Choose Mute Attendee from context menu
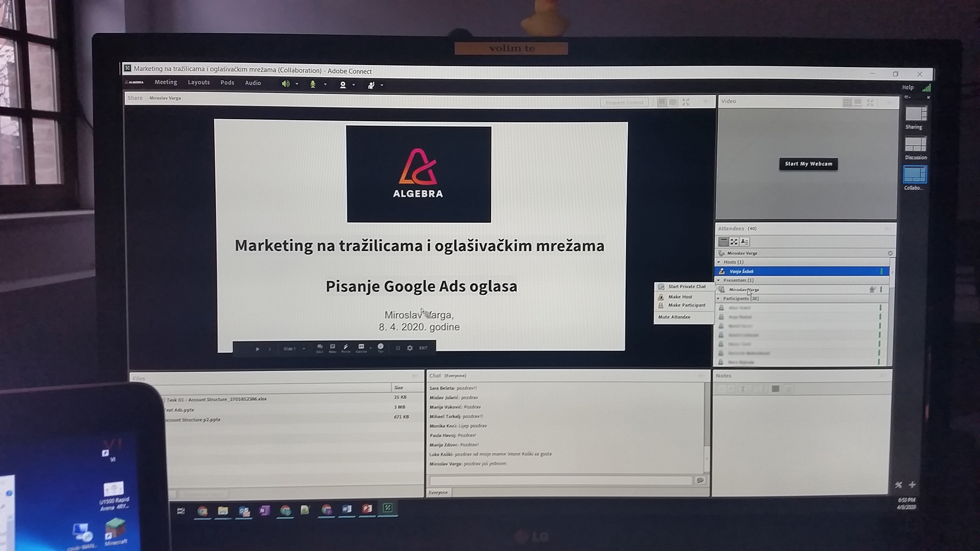Screen dimensions: 980x551 (674, 317)
